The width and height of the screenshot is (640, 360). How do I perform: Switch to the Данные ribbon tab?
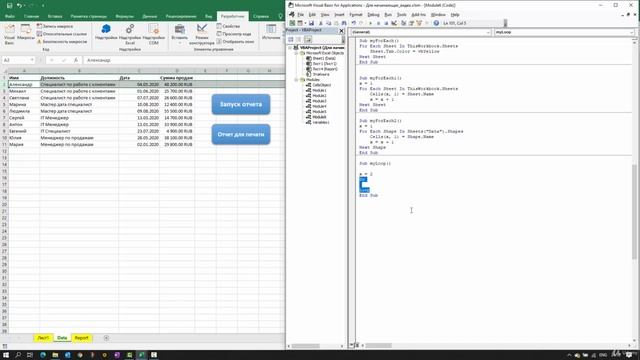tap(150, 16)
